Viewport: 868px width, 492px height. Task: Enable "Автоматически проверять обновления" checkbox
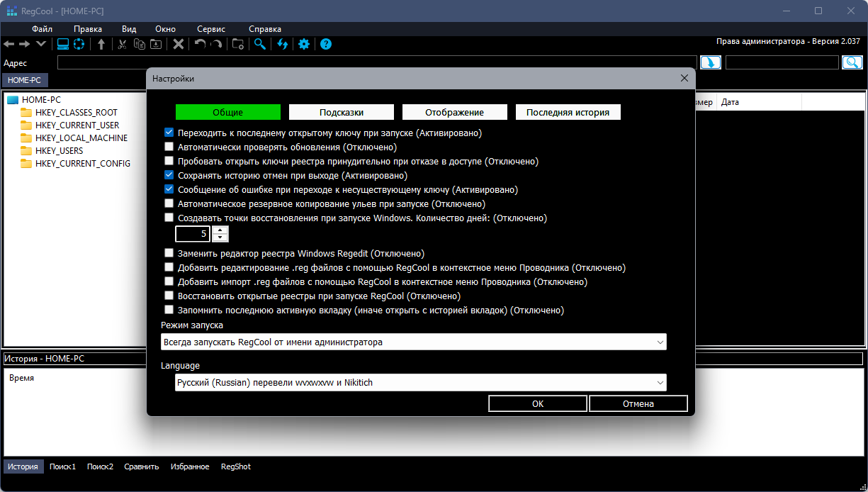(169, 147)
